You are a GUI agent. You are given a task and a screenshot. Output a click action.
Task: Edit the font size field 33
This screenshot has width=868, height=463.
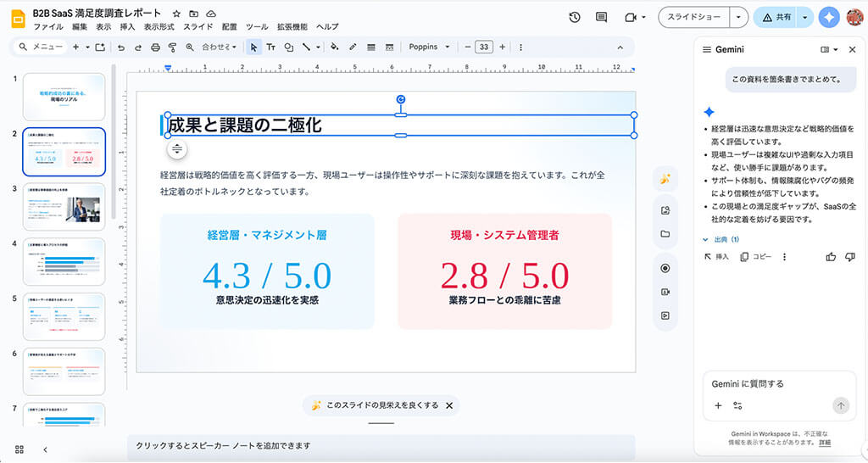coord(484,47)
